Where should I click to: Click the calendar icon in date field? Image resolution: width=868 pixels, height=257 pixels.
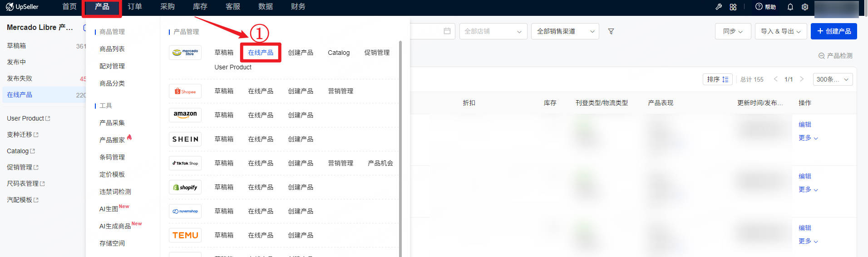[x=447, y=31]
